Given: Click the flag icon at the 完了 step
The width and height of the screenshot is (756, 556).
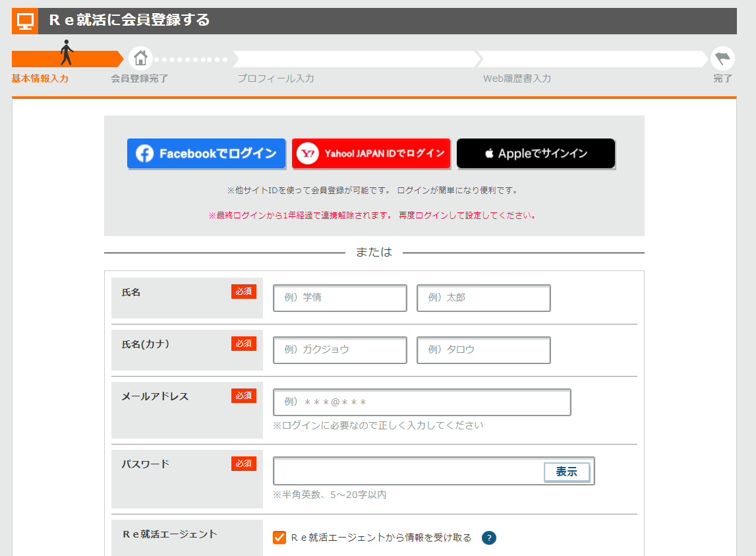Looking at the screenshot, I should (723, 58).
